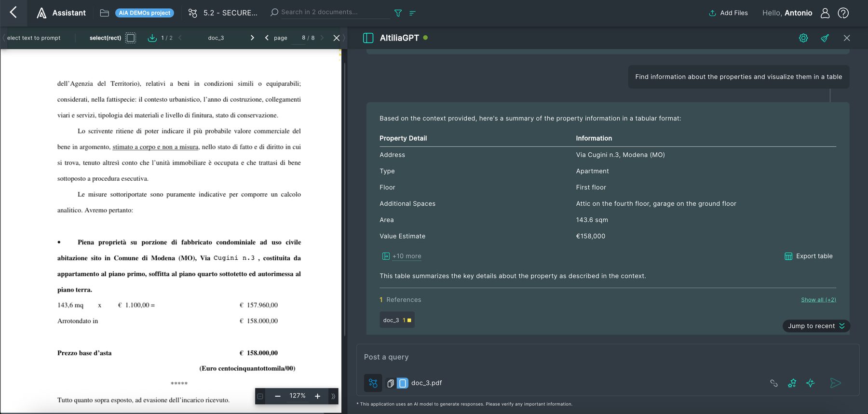The height and width of the screenshot is (414, 868).
Task: Go to previous page in viewer
Action: pos(267,38)
